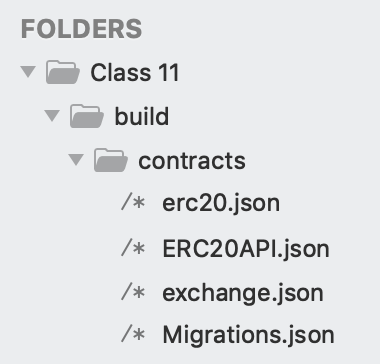The width and height of the screenshot is (380, 364).
Task: Open the exchange.json file
Action: 243,293
